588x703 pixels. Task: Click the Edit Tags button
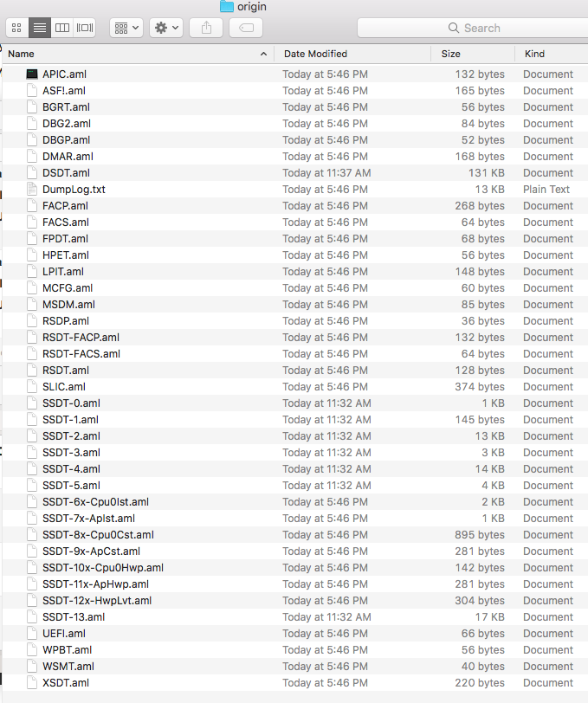pyautogui.click(x=246, y=28)
